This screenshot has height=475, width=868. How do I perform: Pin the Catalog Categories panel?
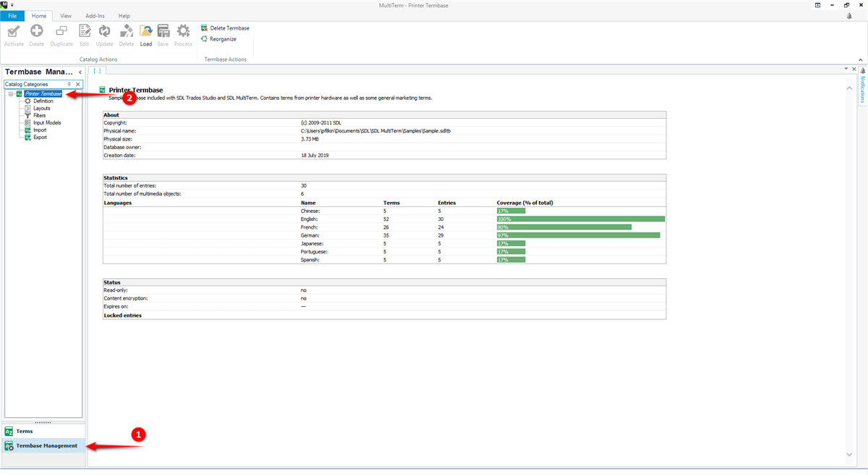[x=69, y=84]
